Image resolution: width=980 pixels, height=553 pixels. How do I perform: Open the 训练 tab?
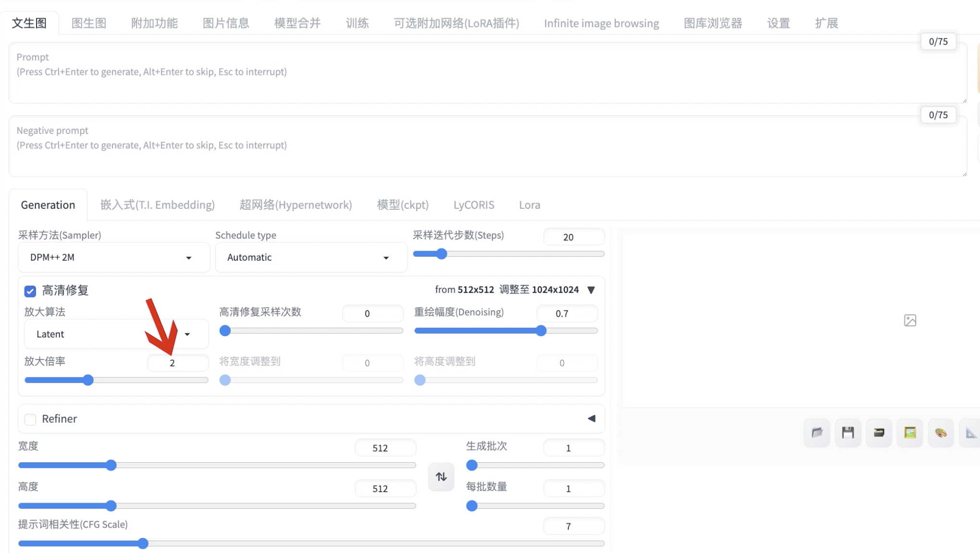(x=357, y=23)
